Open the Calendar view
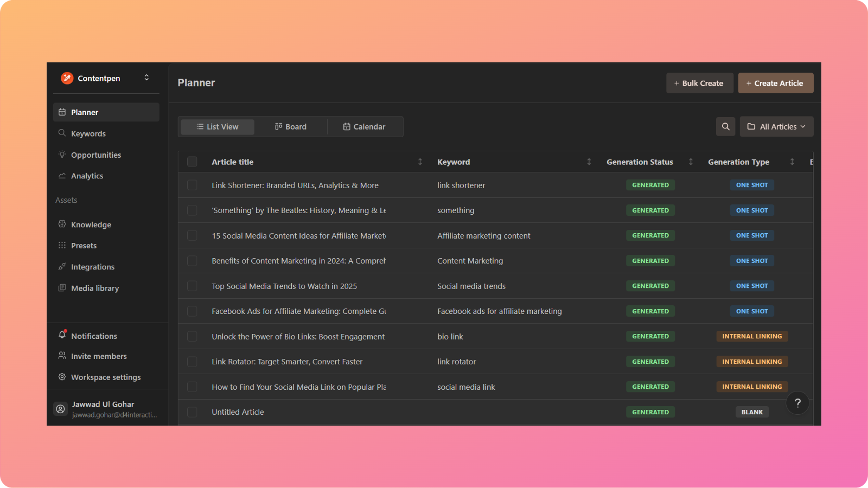The width and height of the screenshot is (868, 488). coord(365,126)
